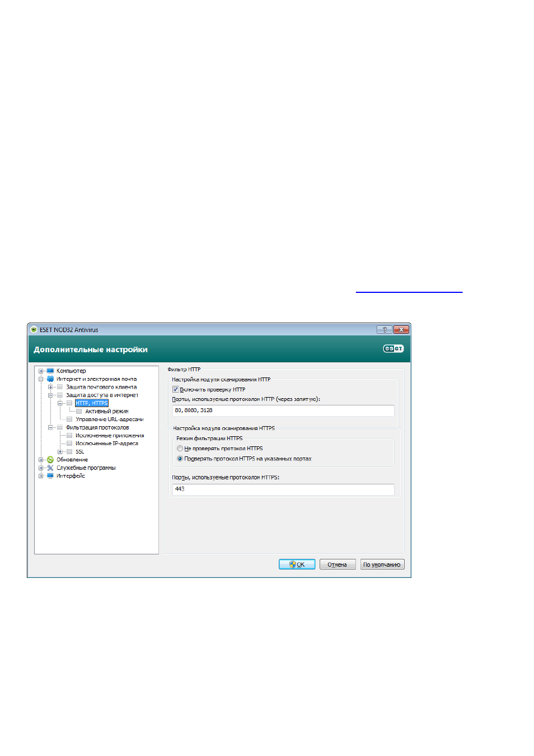Collapse the Интернет и электронная почта node

(x=41, y=379)
